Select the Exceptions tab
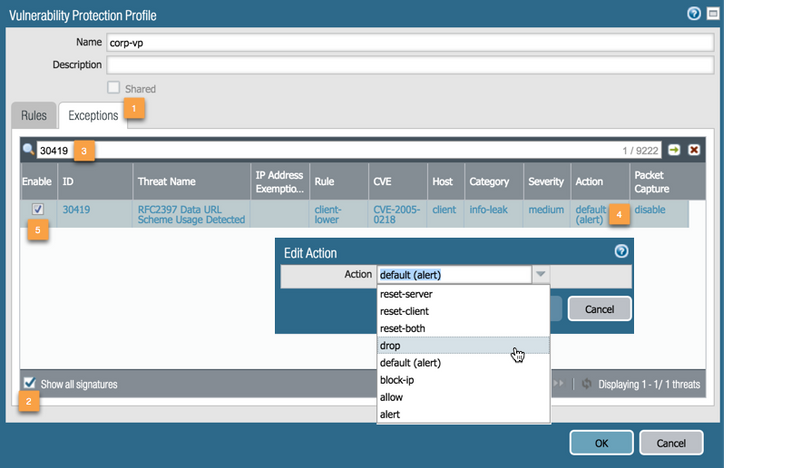The width and height of the screenshot is (800, 468). tap(93, 116)
